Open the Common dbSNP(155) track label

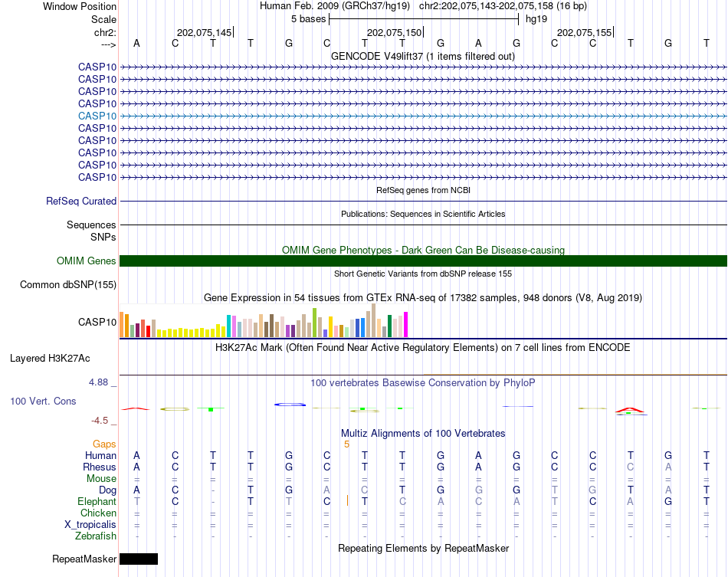click(67, 284)
